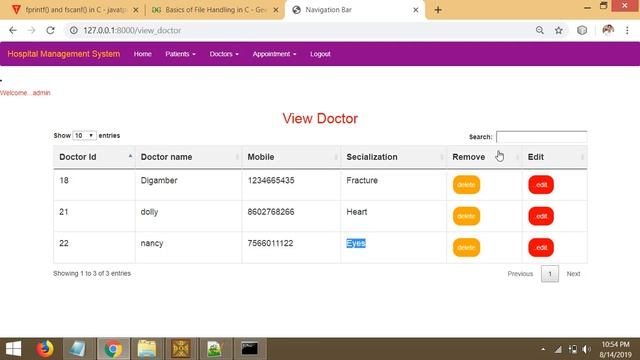Viewport: 640px width, 360px height.
Task: Focus the Search input field
Action: [x=542, y=137]
